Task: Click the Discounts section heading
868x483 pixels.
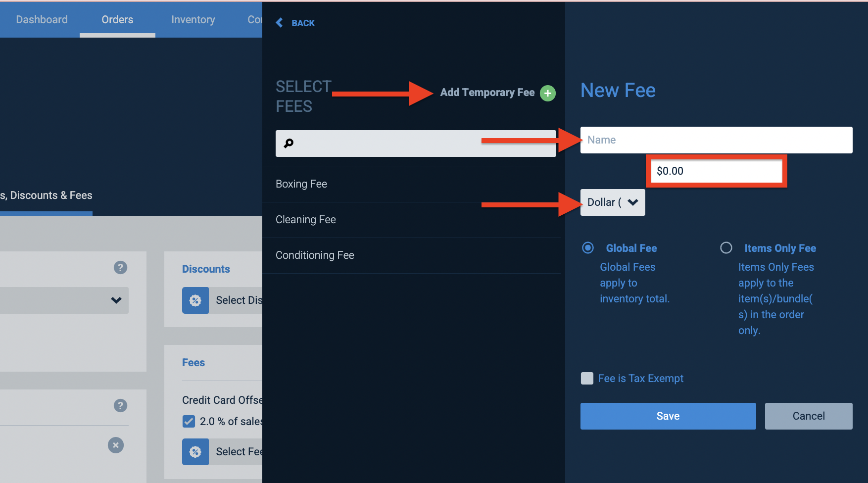Action: (x=206, y=269)
